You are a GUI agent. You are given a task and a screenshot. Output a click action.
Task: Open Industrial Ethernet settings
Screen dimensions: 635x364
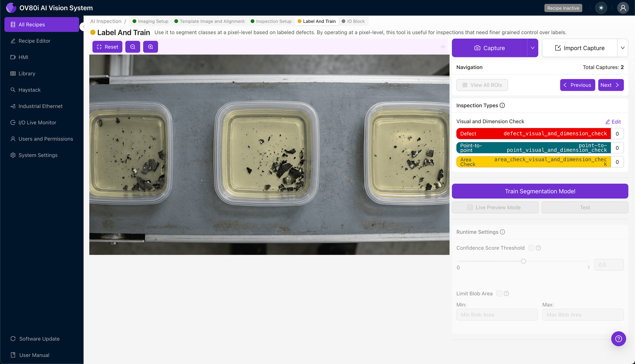pos(40,106)
